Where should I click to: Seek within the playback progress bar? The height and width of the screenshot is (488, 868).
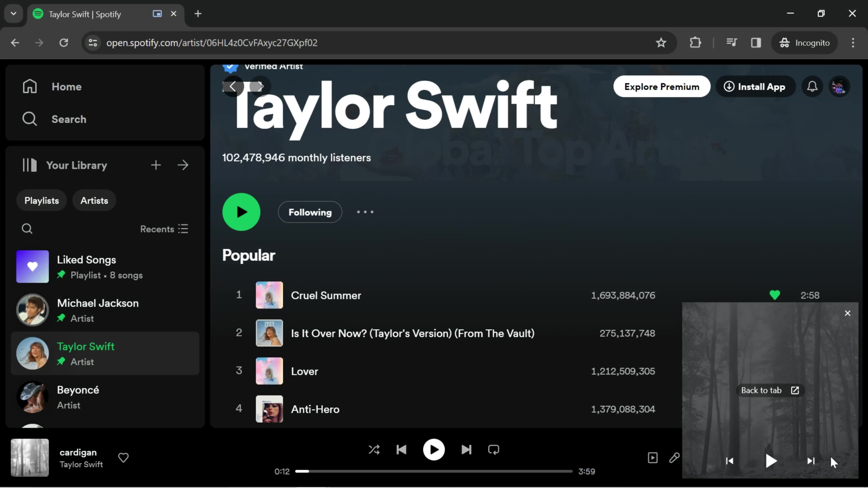click(434, 472)
